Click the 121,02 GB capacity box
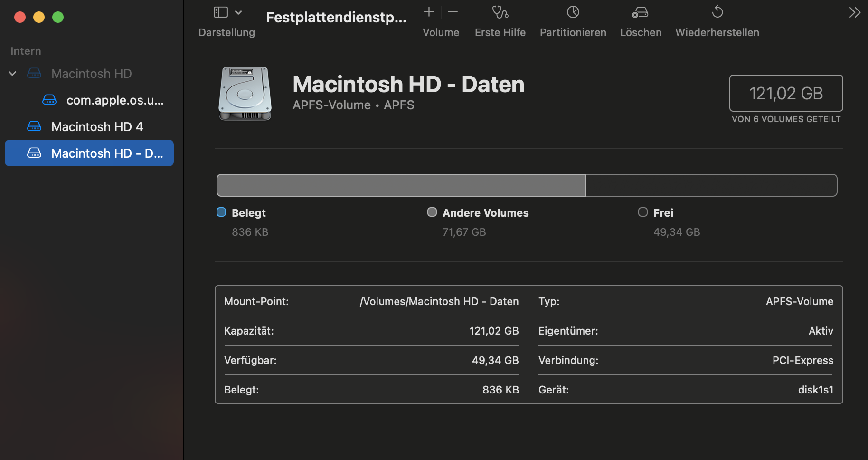This screenshot has height=460, width=868. [786, 93]
